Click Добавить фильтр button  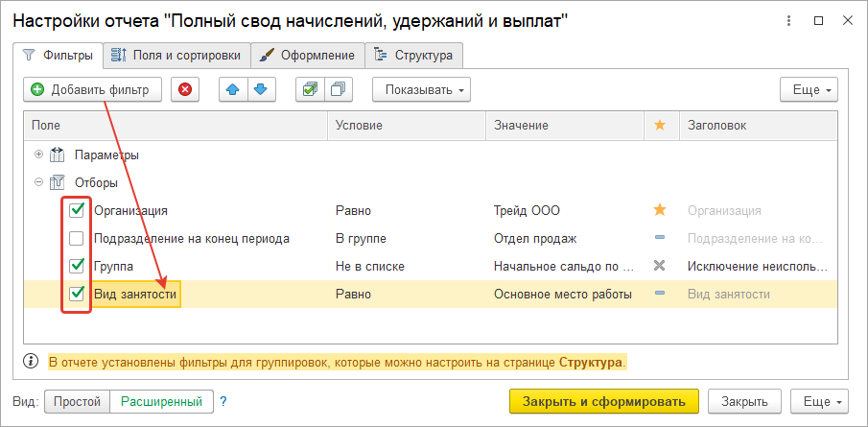coord(91,90)
